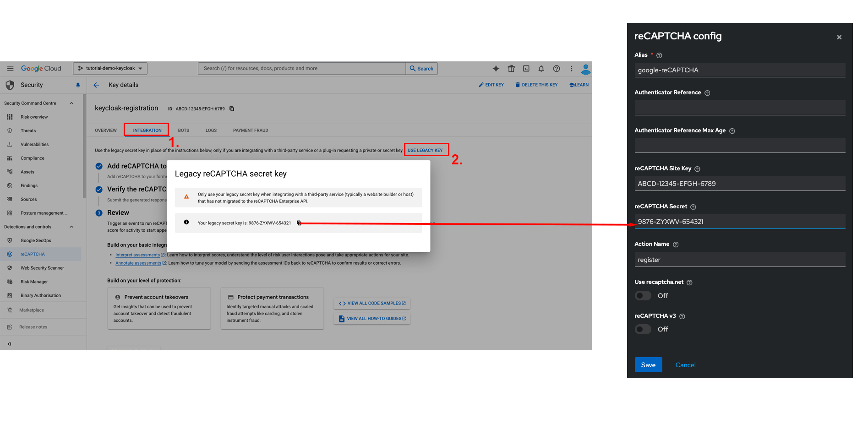Image resolution: width=868 pixels, height=424 pixels.
Task: Focus the reCAPTCHA Secret input field
Action: 740,222
